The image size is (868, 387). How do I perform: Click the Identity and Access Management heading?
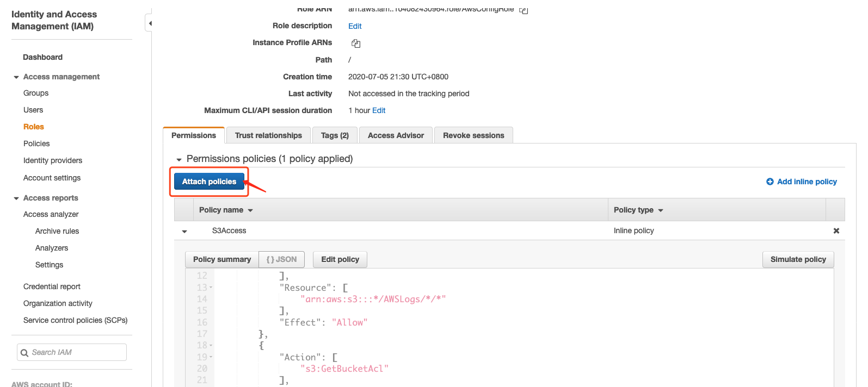pos(54,20)
